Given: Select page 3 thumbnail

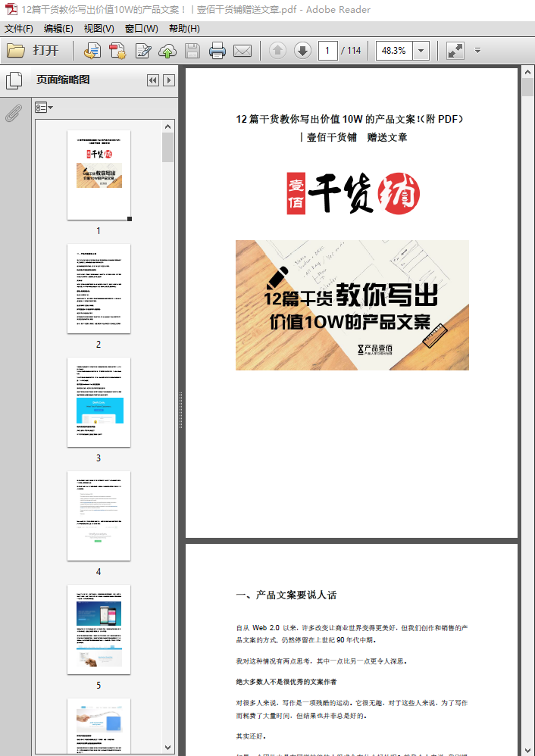Looking at the screenshot, I should [99, 402].
